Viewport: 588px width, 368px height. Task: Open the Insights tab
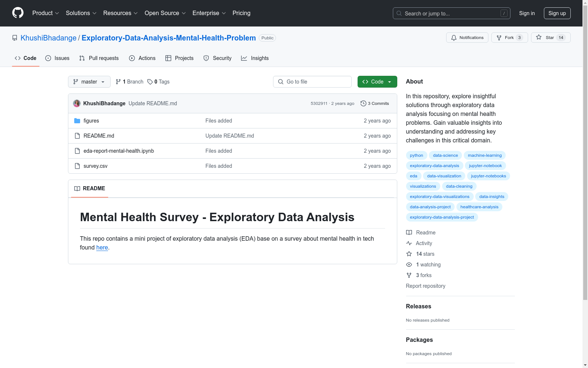click(255, 58)
